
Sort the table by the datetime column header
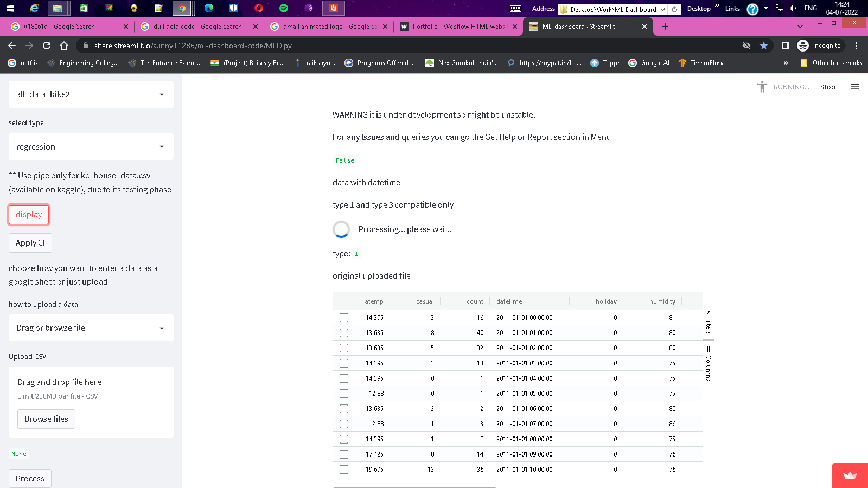(x=509, y=301)
